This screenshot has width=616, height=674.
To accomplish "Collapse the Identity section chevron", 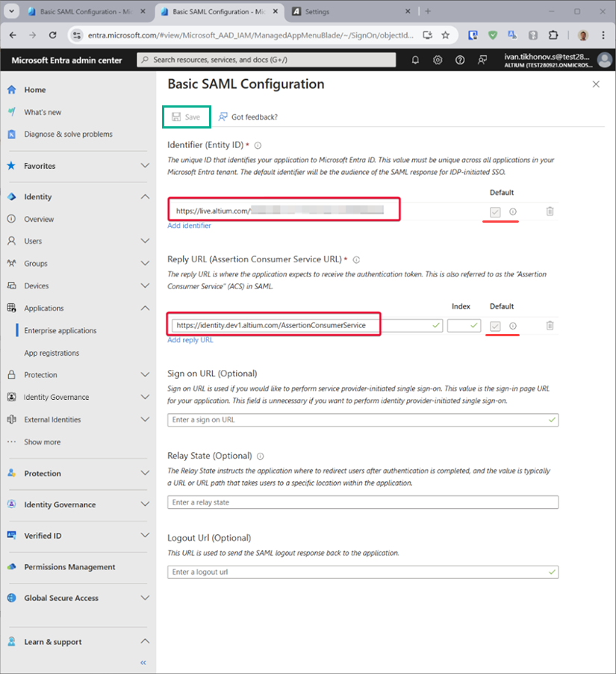I will point(145,197).
